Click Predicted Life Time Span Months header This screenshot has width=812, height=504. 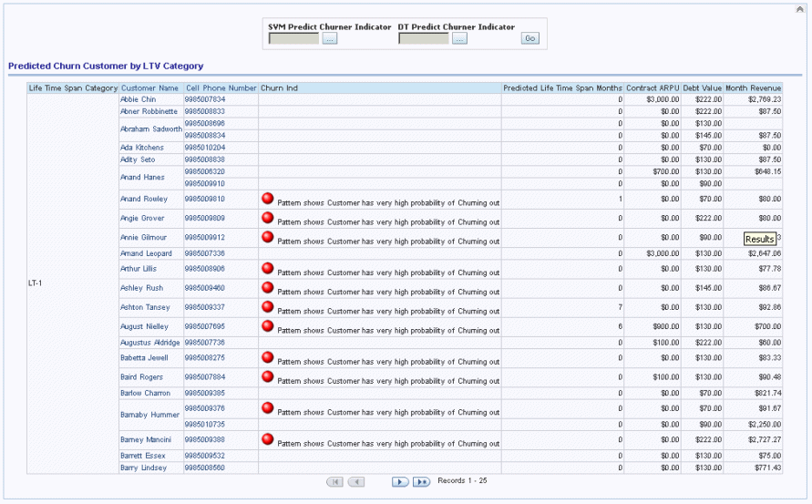562,88
